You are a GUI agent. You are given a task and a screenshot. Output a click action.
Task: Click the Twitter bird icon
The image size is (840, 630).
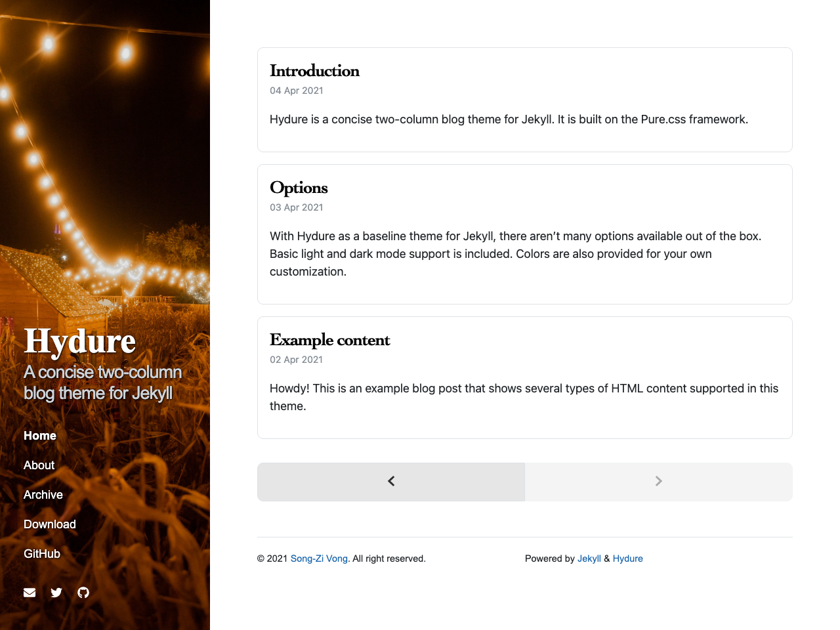pos(56,593)
